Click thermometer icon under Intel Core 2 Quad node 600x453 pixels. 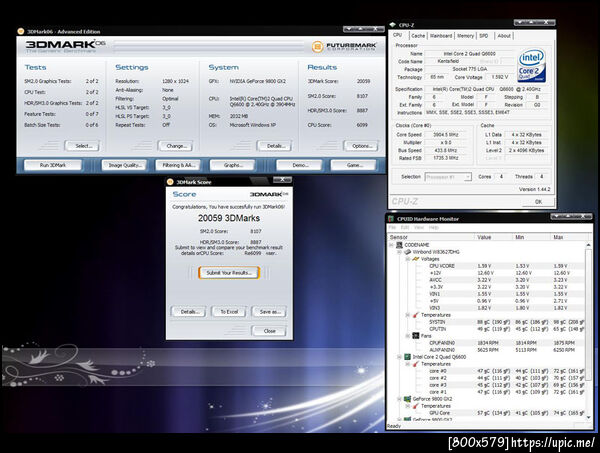click(416, 364)
